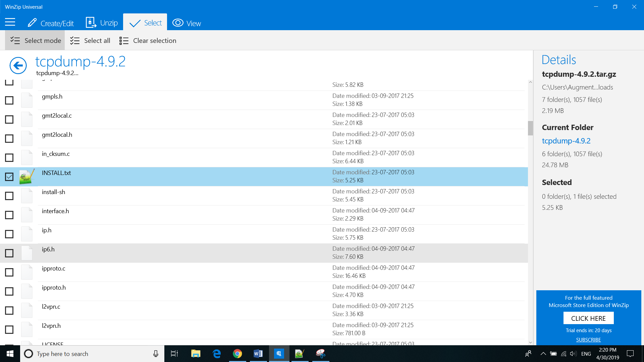Open Microsoft Edge from taskbar
644x362 pixels.
coord(217,354)
